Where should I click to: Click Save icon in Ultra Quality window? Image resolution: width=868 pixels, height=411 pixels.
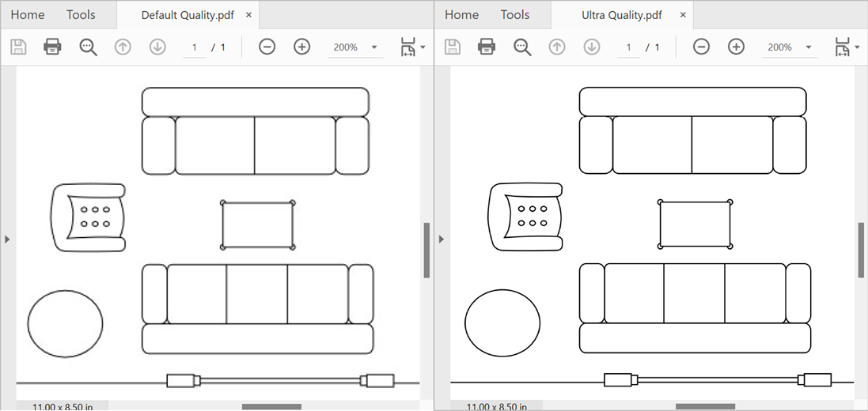[453, 47]
